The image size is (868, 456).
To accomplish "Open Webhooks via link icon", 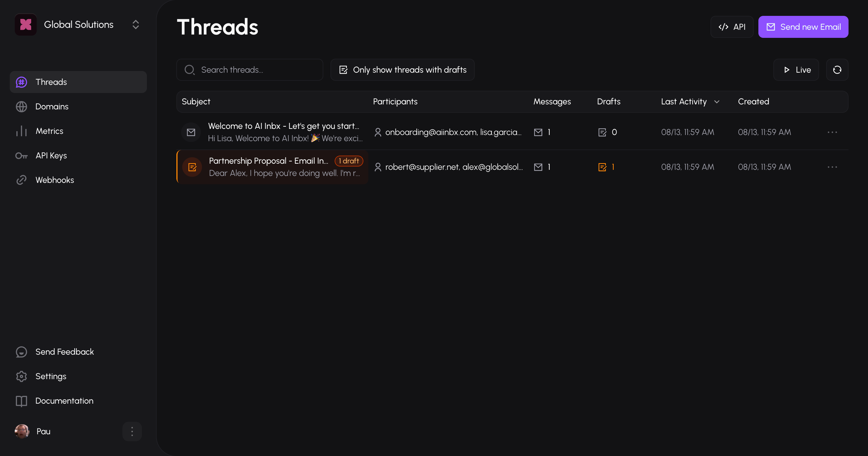I will pos(21,180).
